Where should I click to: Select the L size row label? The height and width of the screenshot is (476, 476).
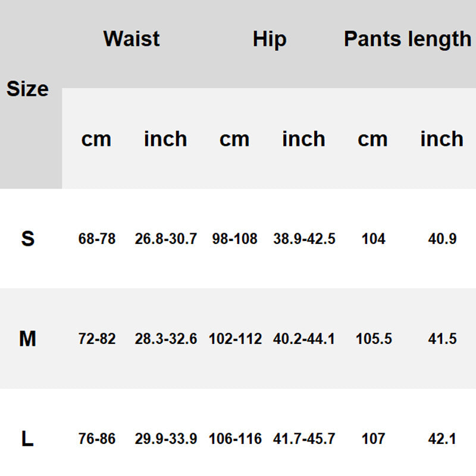tap(27, 439)
